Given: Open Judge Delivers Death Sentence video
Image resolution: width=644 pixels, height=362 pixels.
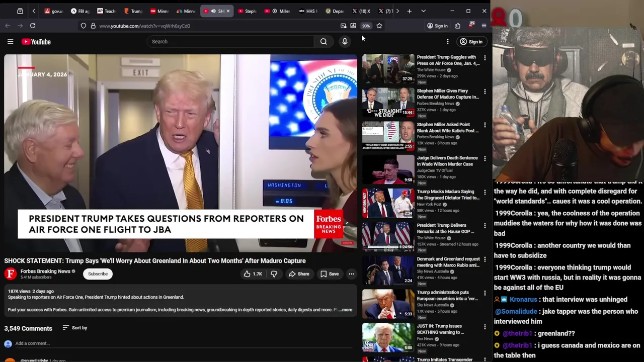Looking at the screenshot, I should coord(447,161).
